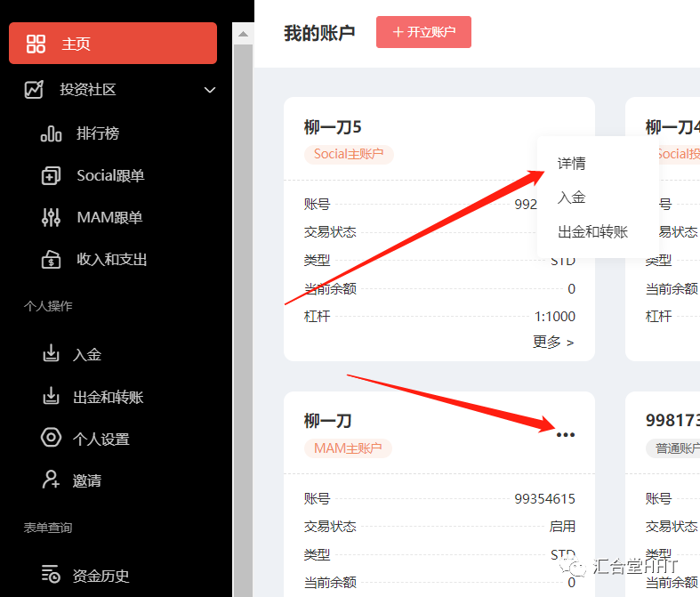Open the three-dot menu on 柳一刀 card
The width and height of the screenshot is (700, 597).
point(565,434)
